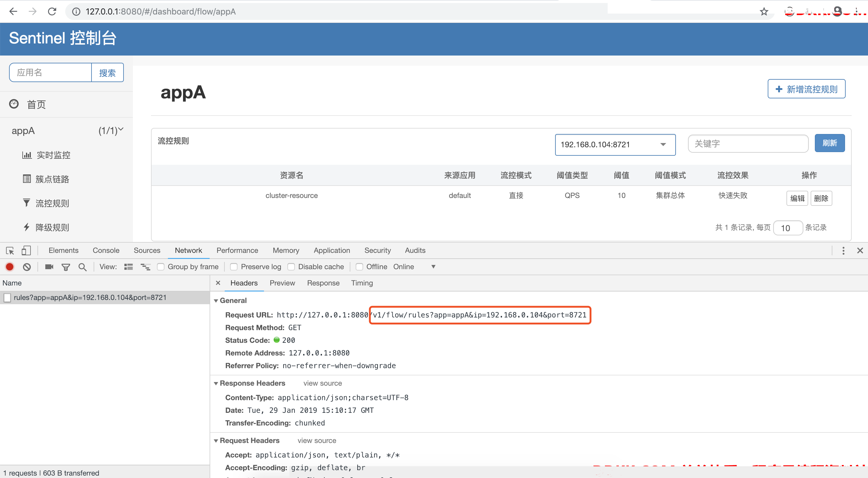
Task: Click view source beside Request Headers
Action: [317, 441]
